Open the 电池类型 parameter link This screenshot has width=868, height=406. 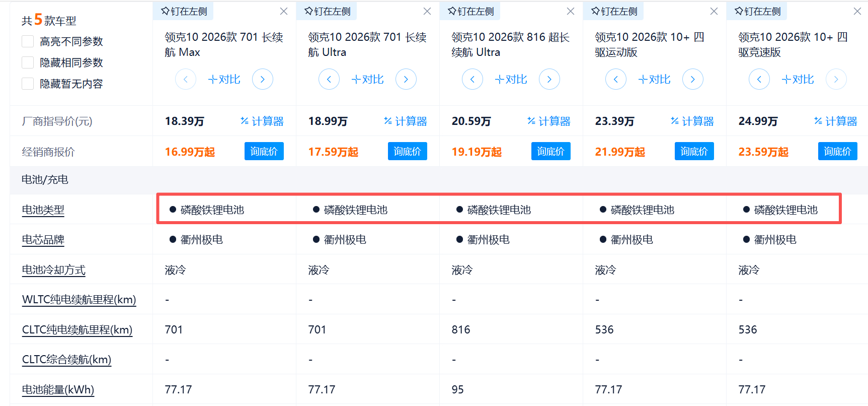point(43,210)
